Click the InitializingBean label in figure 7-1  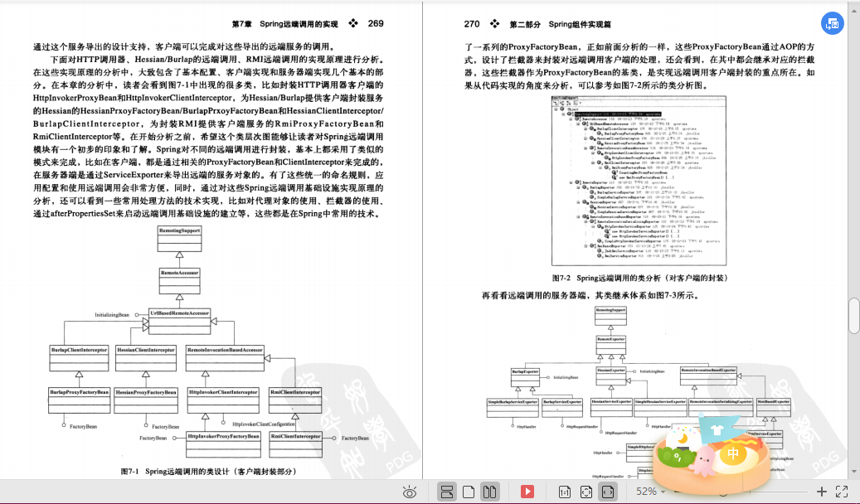(x=112, y=315)
